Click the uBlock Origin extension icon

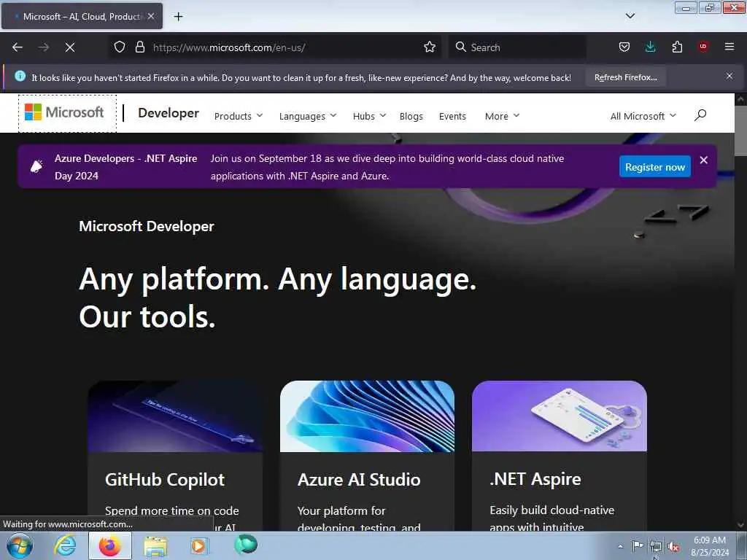click(703, 47)
